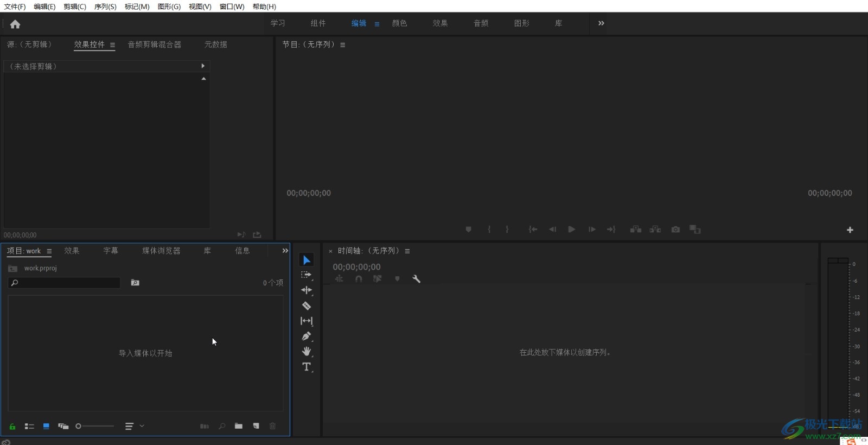This screenshot has width=868, height=445.
Task: Open the 文件(F) menu
Action: 15,7
